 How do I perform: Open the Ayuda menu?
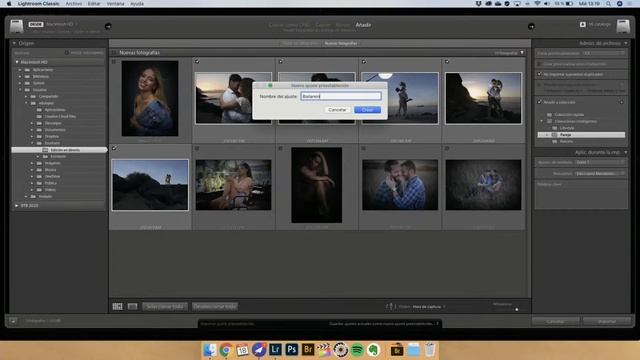click(137, 4)
